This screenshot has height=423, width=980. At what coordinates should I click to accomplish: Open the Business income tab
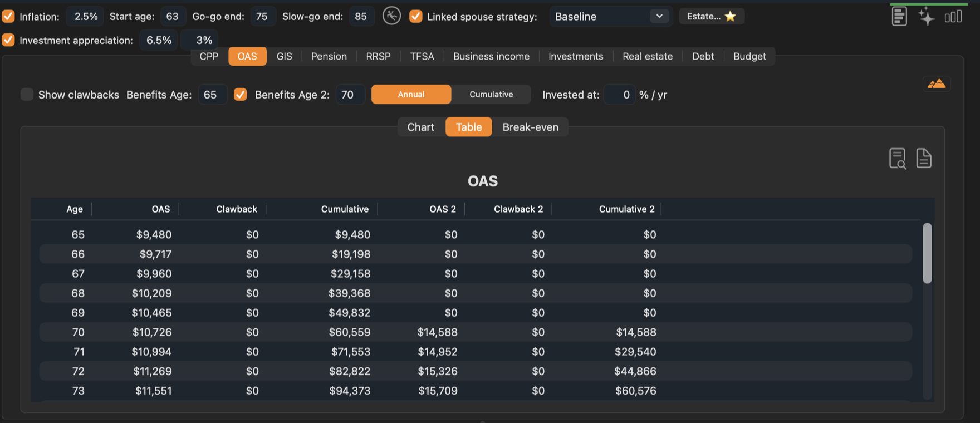pyautogui.click(x=491, y=56)
